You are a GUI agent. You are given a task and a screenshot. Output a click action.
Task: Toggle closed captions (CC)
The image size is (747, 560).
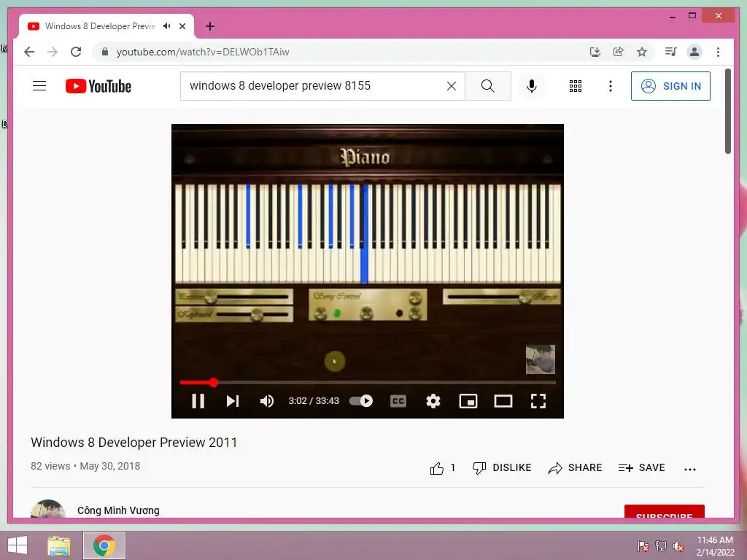tap(398, 401)
